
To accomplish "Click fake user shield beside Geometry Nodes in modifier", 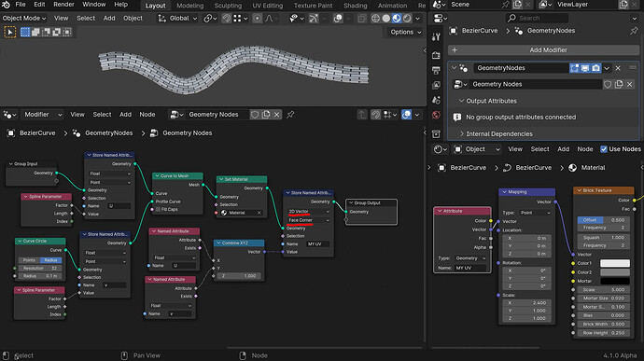I will point(608,84).
